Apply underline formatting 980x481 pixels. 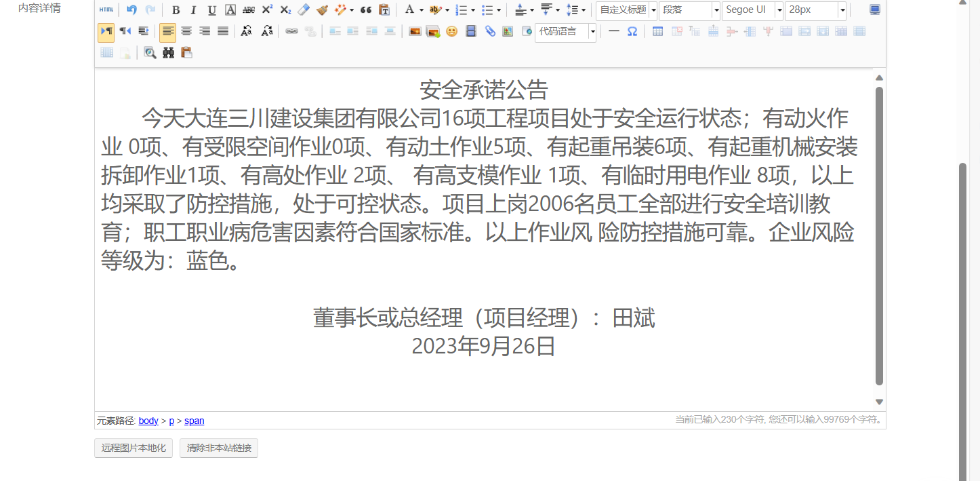click(211, 10)
